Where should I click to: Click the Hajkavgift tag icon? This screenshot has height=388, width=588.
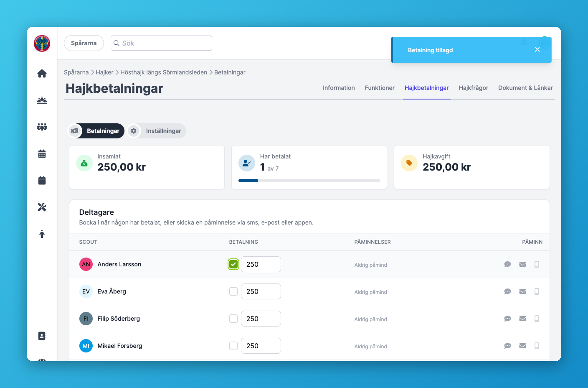tap(409, 163)
